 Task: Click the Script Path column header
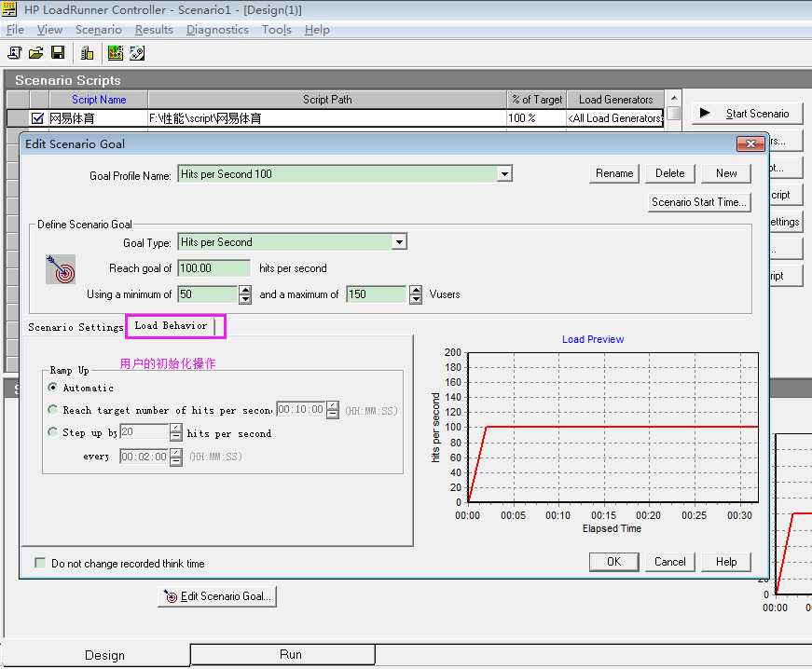coord(327,100)
